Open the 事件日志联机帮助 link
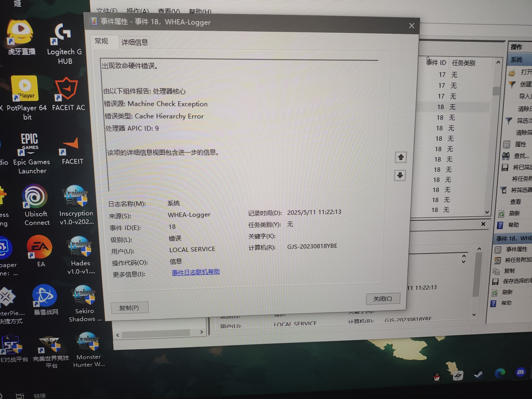This screenshot has width=532, height=399. (x=196, y=272)
